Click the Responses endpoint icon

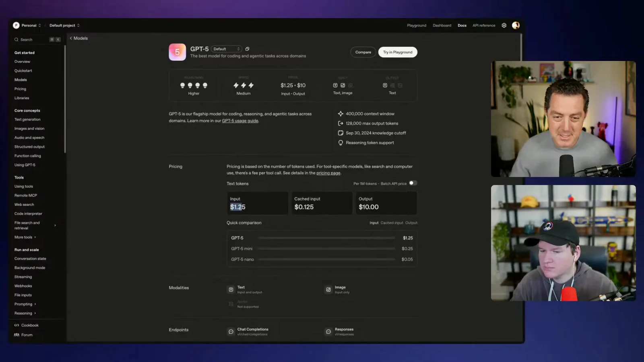328,332
